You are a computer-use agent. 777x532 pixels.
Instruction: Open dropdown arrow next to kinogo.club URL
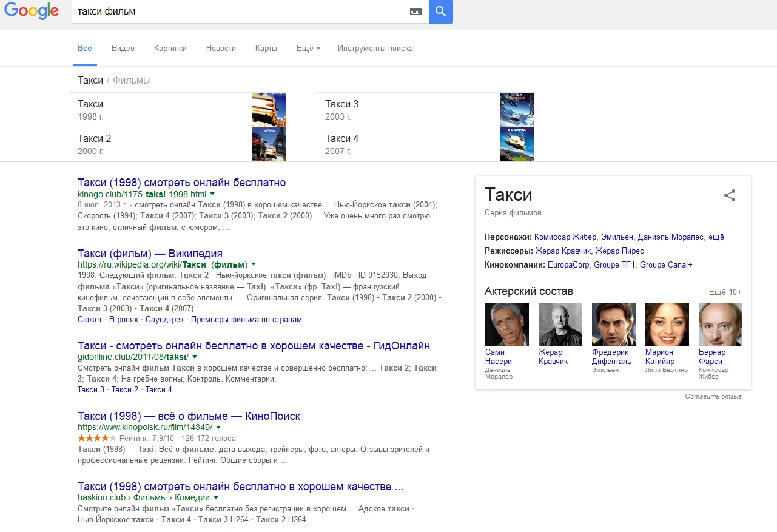(212, 194)
